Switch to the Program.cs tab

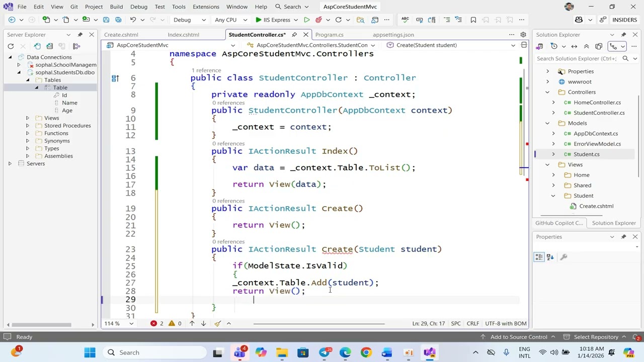click(329, 35)
